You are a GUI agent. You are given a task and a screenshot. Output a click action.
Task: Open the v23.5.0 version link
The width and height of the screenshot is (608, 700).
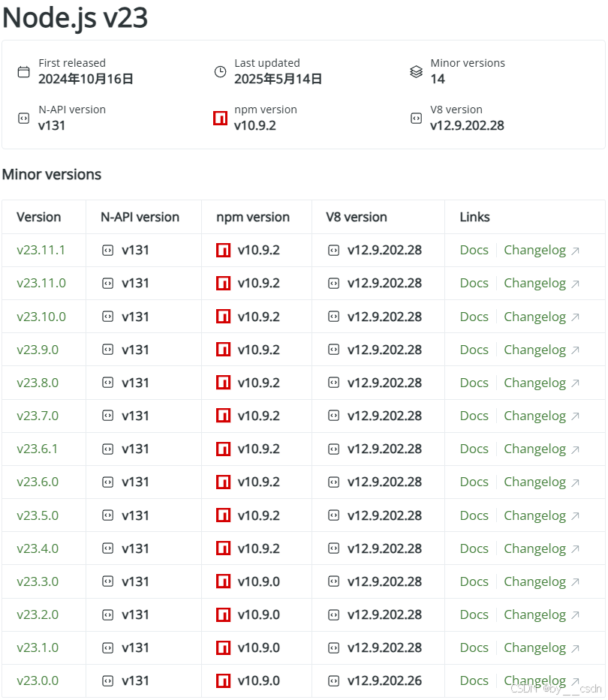coord(38,515)
